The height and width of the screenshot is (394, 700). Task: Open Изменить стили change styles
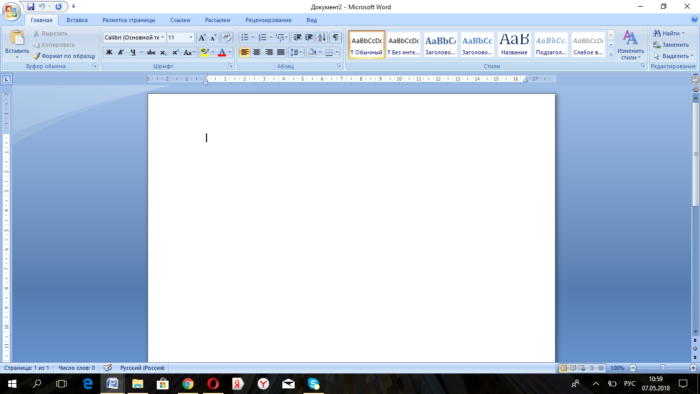click(x=630, y=45)
